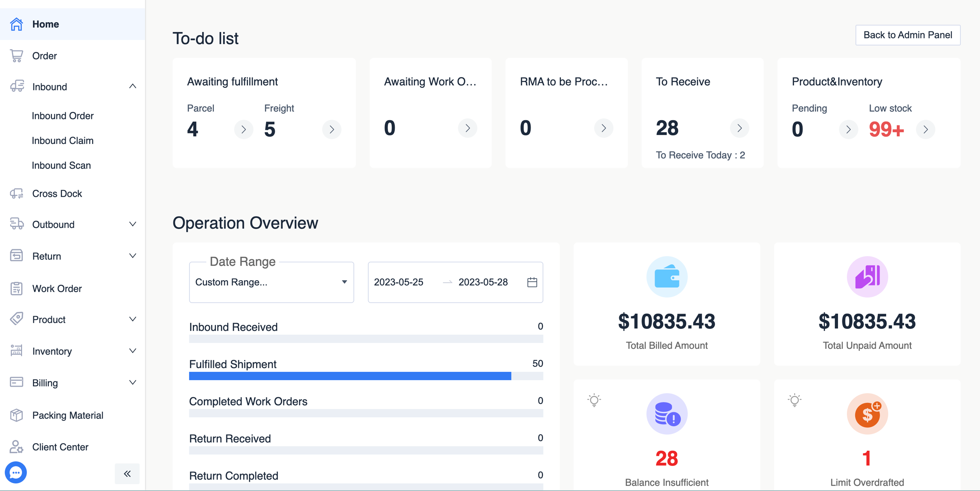Click the 99+ low stock count
Viewport: 980px width, 491px height.
[x=887, y=130]
